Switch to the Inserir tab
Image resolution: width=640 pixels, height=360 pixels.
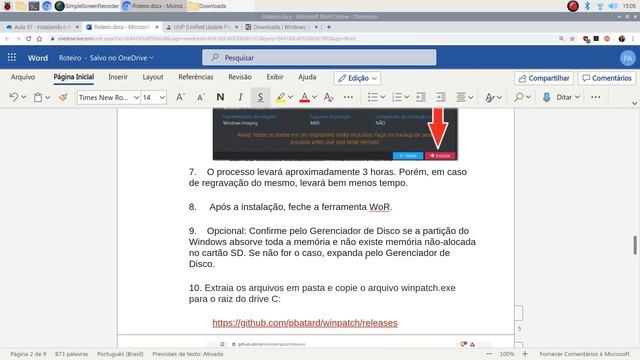[118, 77]
